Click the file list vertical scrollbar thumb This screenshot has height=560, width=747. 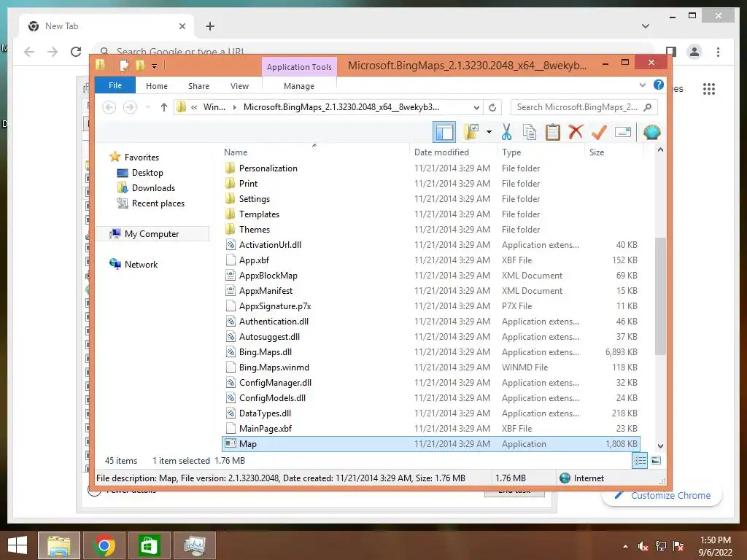click(x=660, y=296)
